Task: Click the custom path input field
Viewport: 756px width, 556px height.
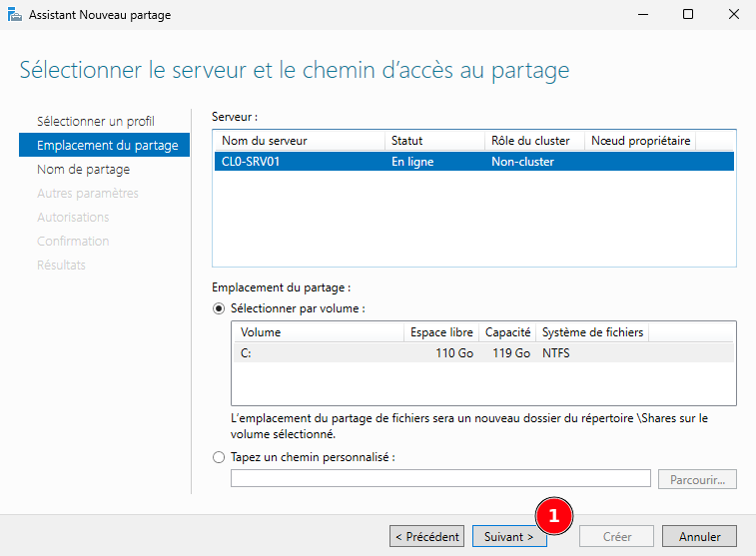Action: coord(440,478)
